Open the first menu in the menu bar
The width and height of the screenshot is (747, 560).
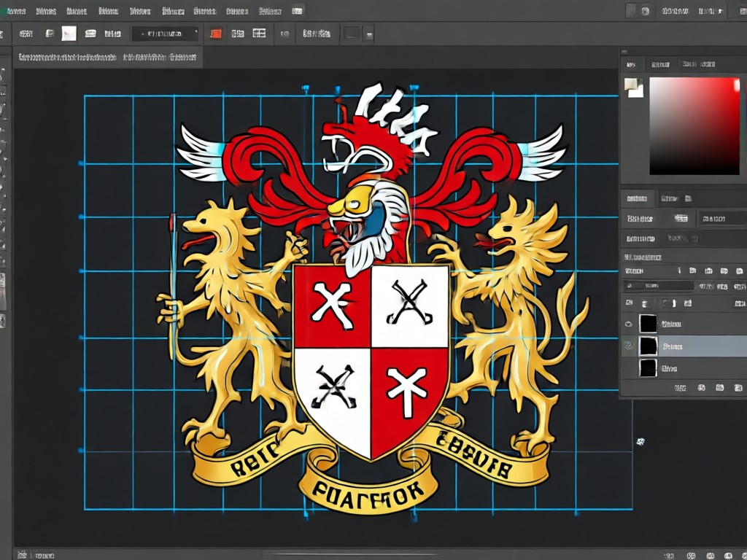pos(16,11)
